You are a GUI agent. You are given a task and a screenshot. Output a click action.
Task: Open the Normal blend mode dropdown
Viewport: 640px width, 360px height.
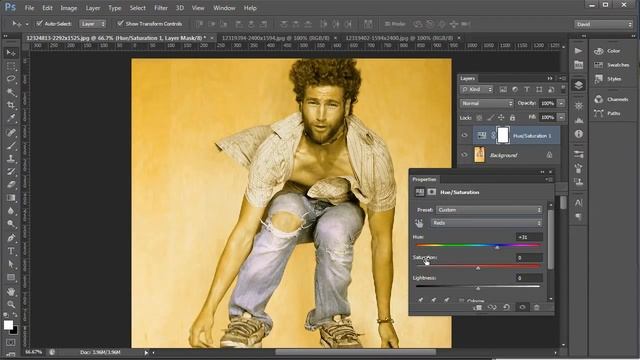[487, 103]
